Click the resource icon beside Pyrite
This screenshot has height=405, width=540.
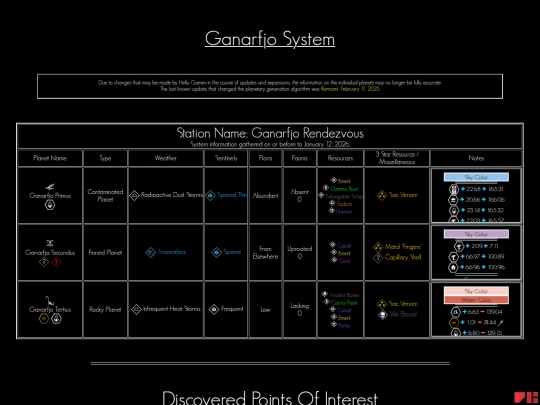tap(333, 324)
